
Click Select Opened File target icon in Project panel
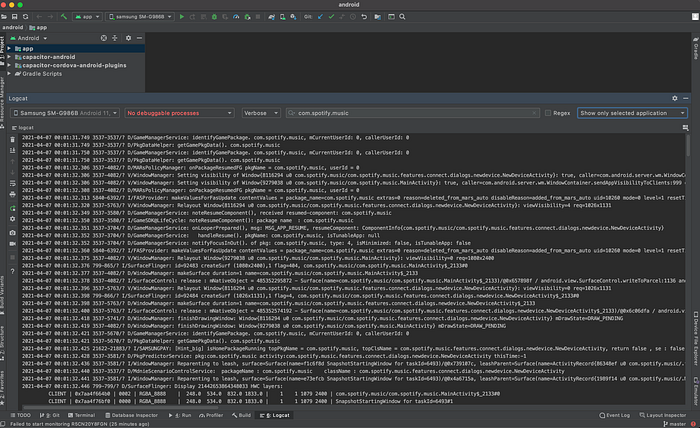(104, 38)
